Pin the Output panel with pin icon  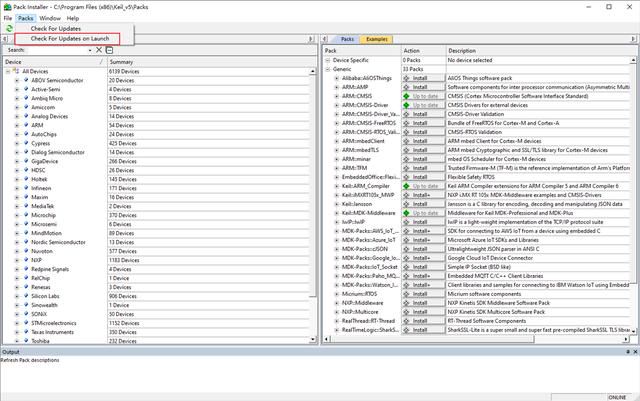point(628,352)
